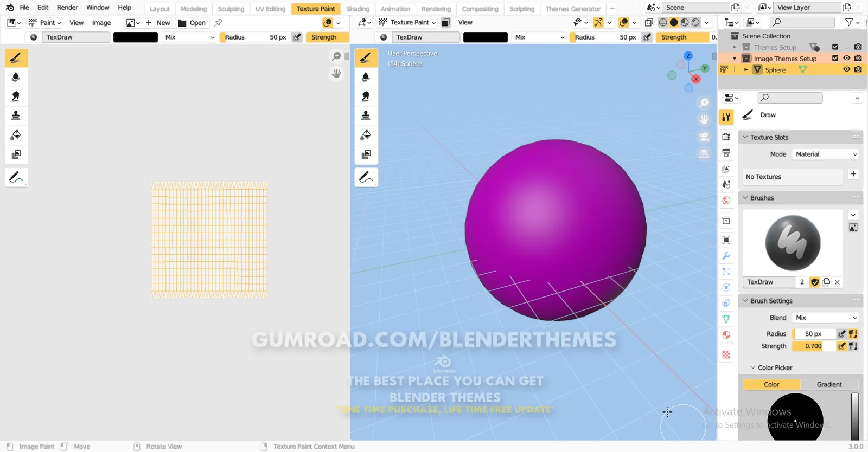The width and height of the screenshot is (868, 452).
Task: Select Fill tool in 3D viewport toolbar
Action: pos(366,135)
